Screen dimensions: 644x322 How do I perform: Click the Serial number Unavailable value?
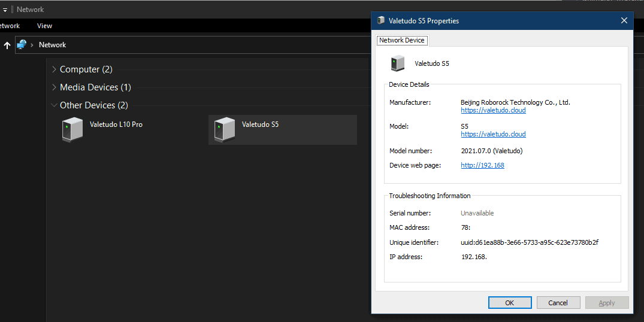tap(477, 213)
